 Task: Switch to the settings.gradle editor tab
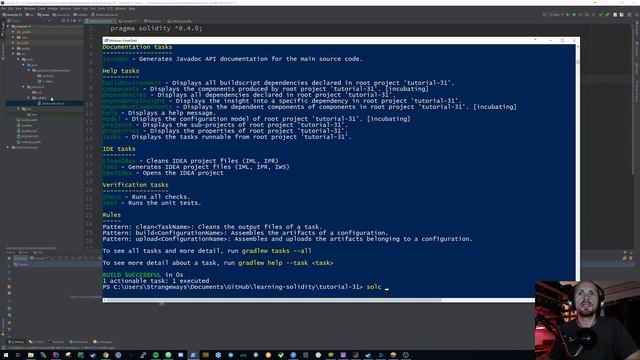click(180, 21)
